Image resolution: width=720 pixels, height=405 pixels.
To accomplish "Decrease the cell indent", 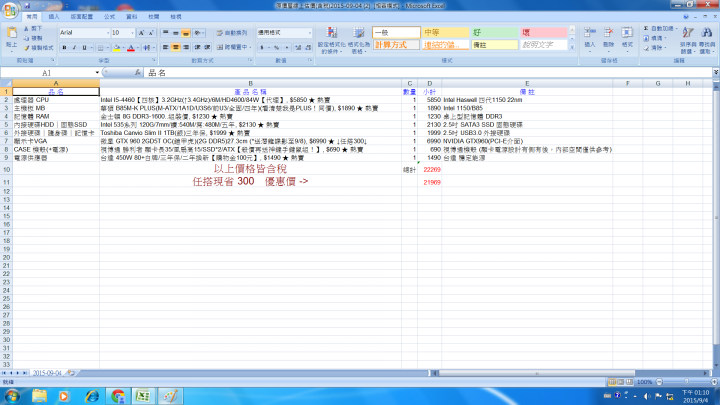I will [x=197, y=47].
